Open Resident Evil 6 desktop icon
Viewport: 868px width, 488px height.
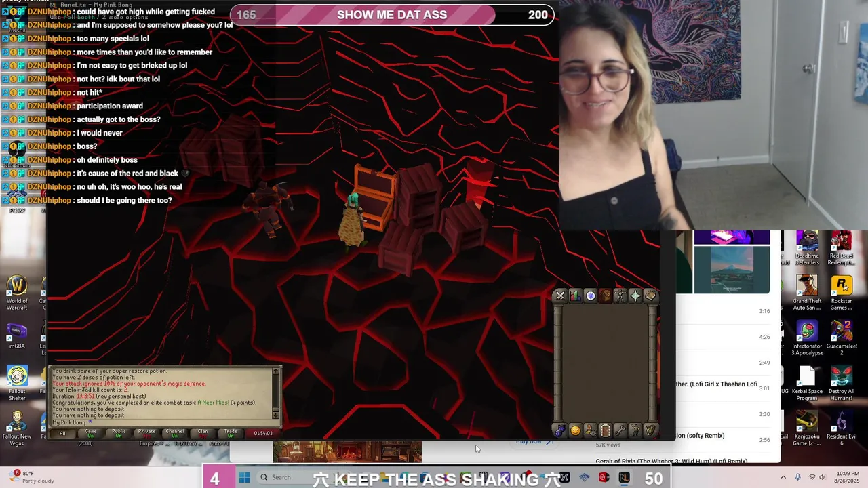tap(842, 428)
